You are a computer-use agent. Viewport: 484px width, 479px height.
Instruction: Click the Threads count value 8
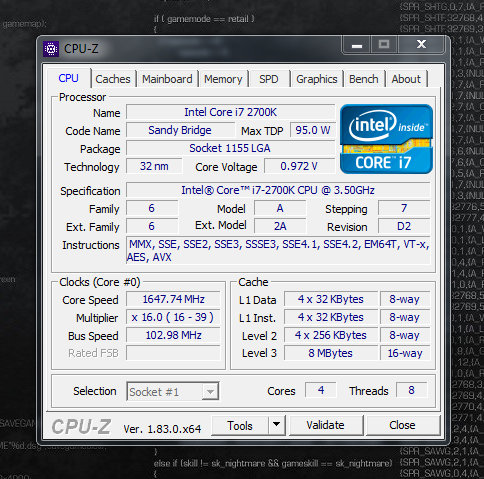pos(411,390)
